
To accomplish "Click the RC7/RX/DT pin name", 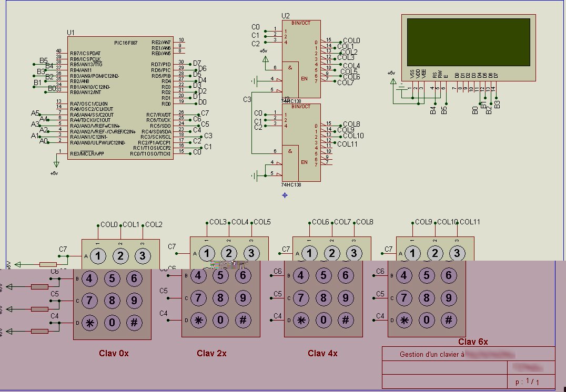I will click(x=158, y=115).
